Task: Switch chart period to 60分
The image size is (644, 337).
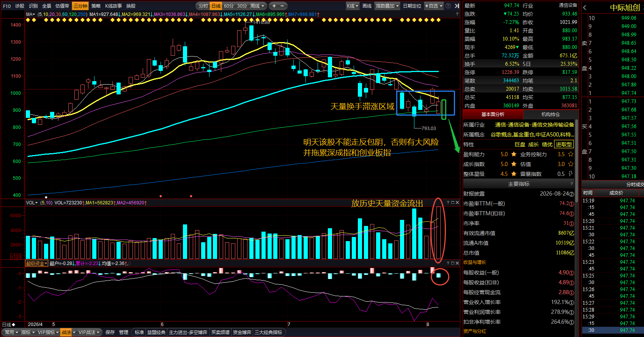Action: point(229,6)
